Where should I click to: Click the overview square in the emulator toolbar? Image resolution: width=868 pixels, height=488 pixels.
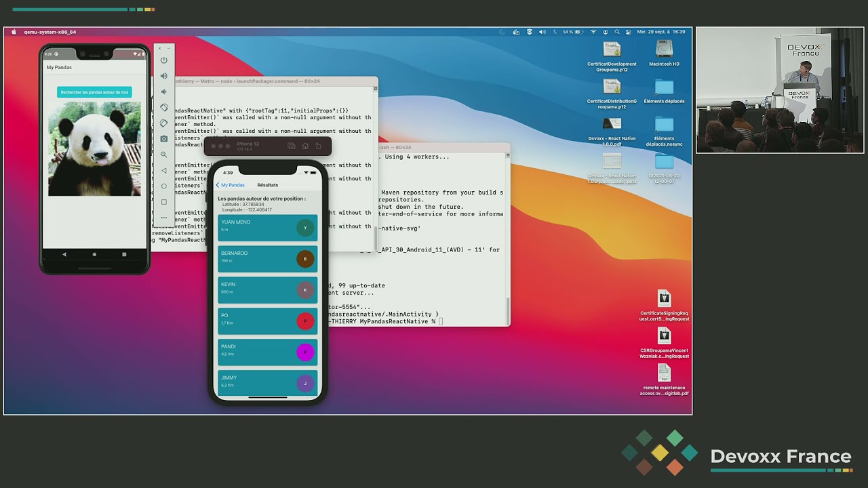(163, 202)
